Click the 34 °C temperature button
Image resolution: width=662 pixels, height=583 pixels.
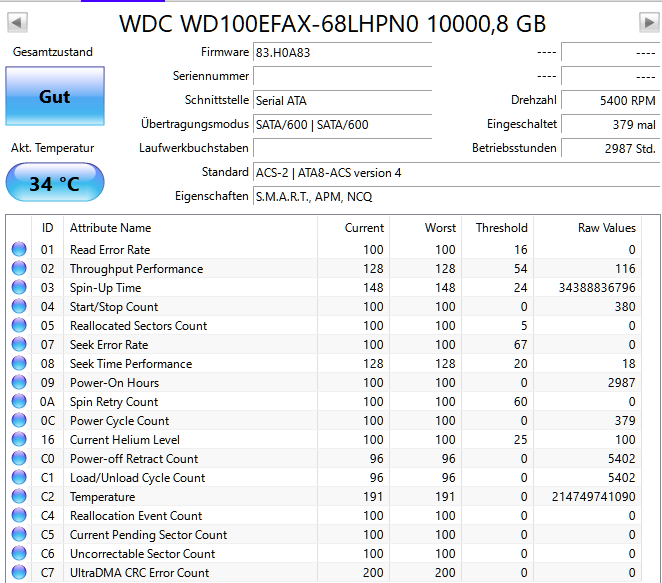(55, 183)
